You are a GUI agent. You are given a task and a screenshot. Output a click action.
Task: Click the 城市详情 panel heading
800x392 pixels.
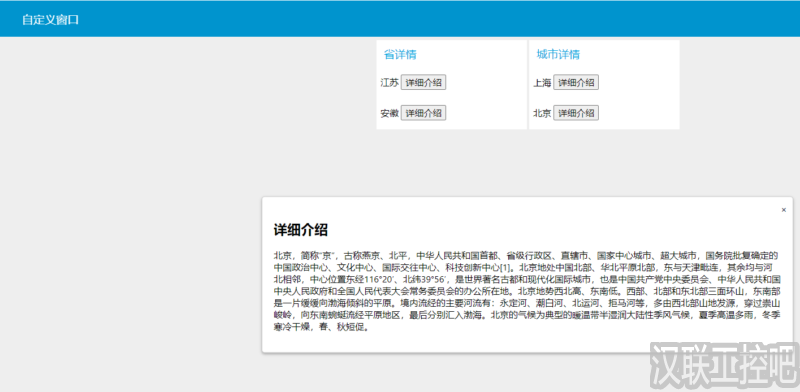tap(558, 55)
